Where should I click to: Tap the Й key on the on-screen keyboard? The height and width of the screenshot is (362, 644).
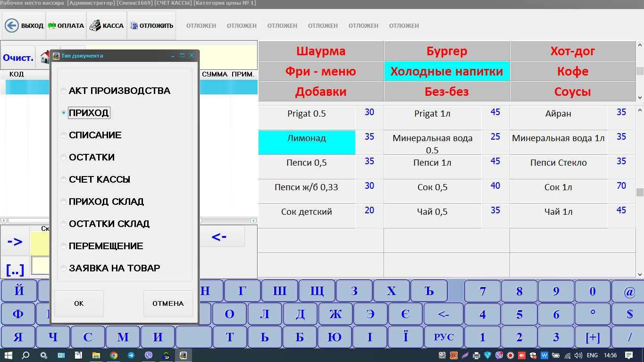coord(19,291)
